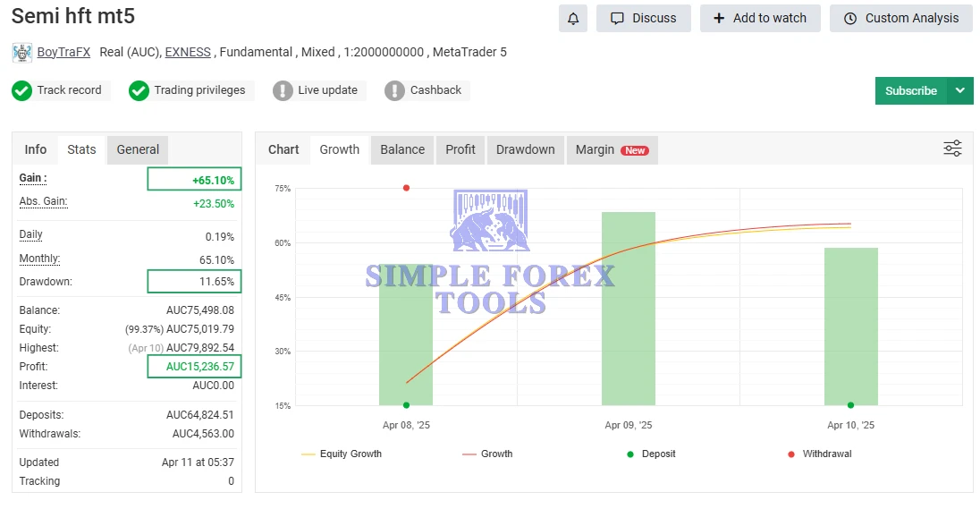Click the AUC15,236.57 profit value
This screenshot has height=509, width=980.
(200, 367)
